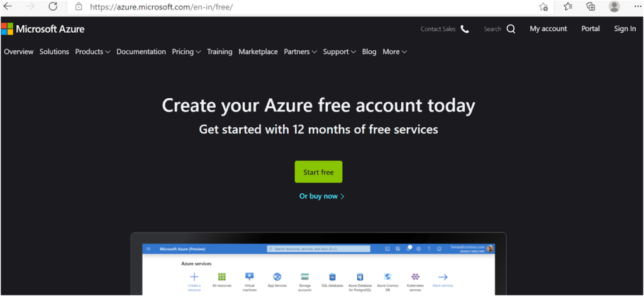
Task: Open the Collections icon in browser toolbar
Action: point(591,6)
